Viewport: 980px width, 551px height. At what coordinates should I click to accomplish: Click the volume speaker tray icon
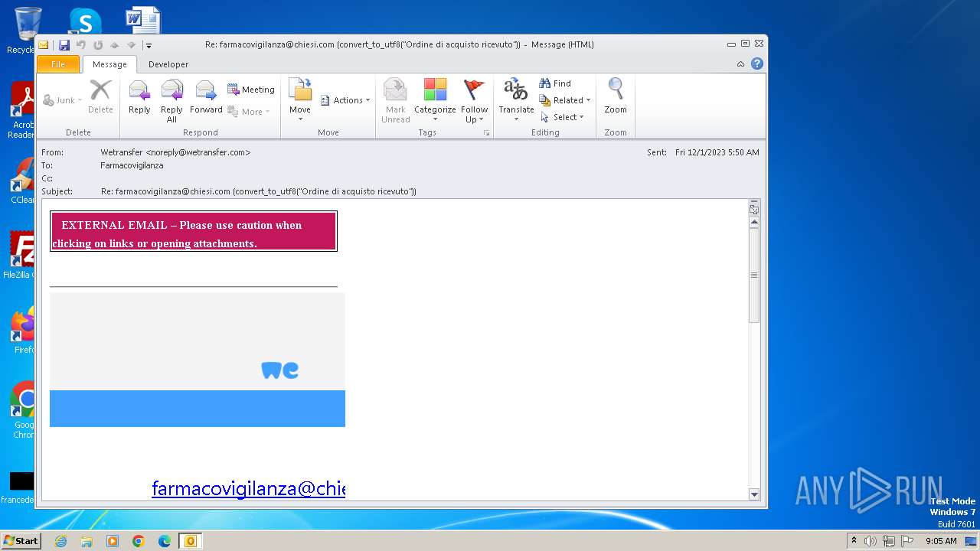pos(870,541)
